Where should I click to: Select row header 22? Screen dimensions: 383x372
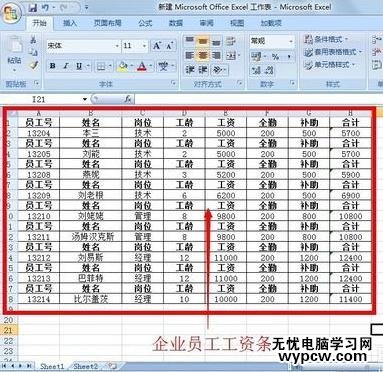pyautogui.click(x=8, y=341)
